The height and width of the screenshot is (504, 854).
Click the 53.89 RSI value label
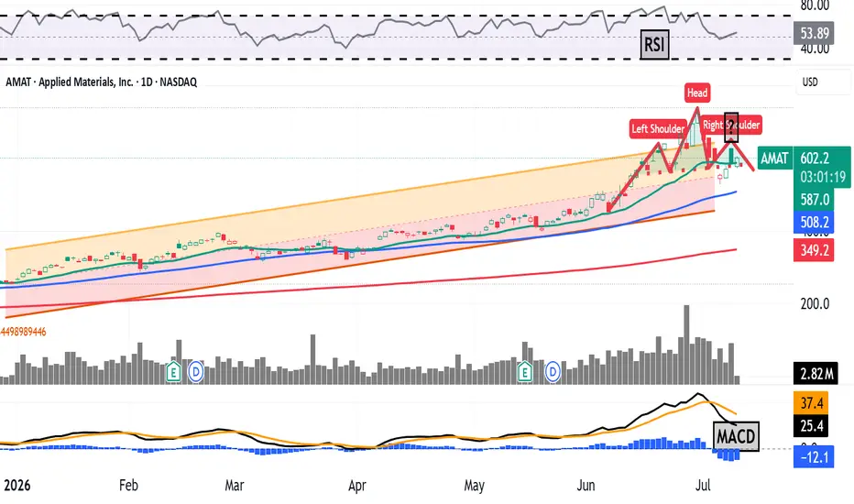(x=815, y=33)
